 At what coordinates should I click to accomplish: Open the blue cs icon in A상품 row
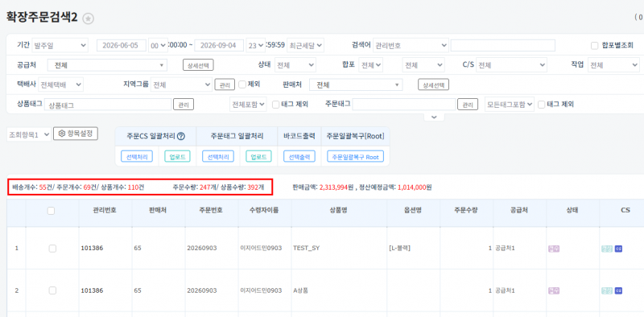618,290
